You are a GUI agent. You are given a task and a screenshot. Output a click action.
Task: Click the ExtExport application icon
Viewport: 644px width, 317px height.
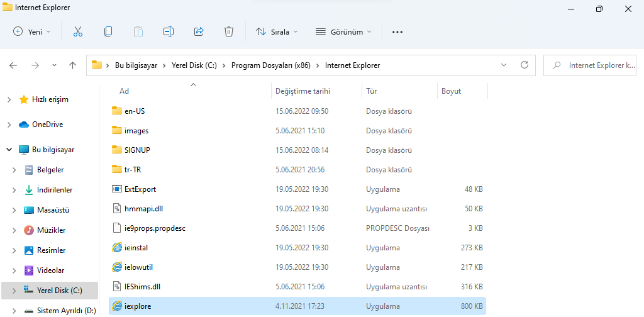point(117,189)
